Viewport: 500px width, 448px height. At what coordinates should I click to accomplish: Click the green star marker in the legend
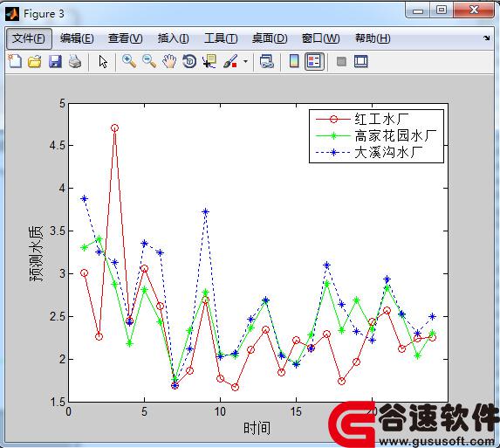click(333, 136)
